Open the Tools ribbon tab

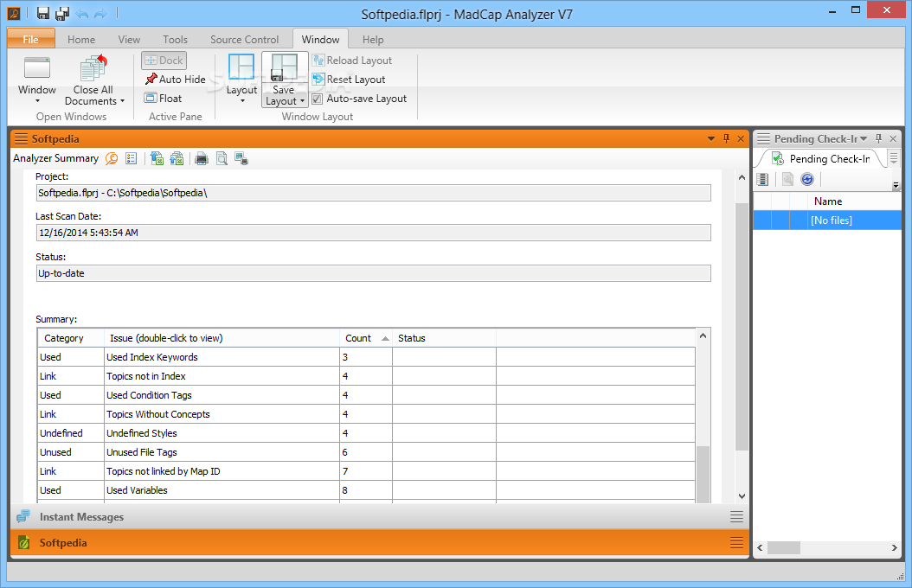(x=175, y=40)
